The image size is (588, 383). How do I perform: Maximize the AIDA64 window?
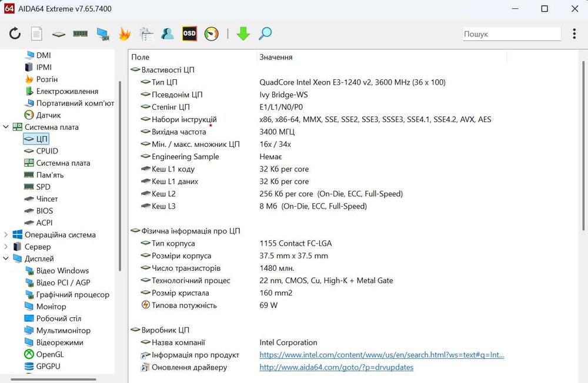(544, 9)
